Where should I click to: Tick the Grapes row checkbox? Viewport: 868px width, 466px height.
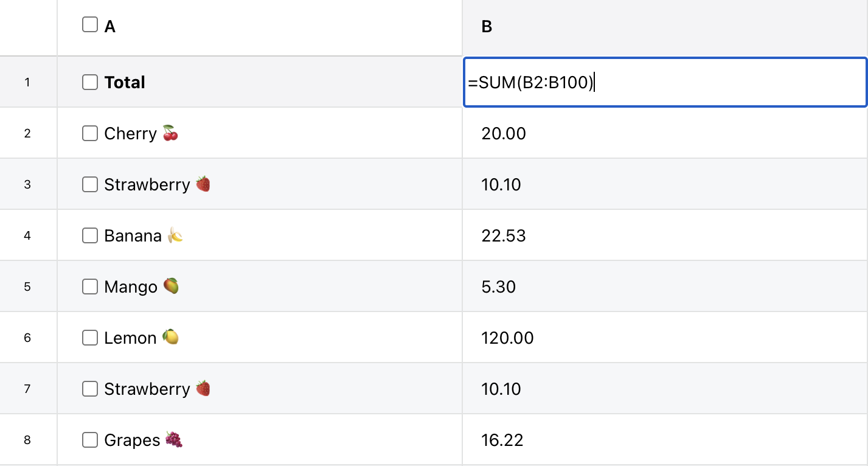point(90,440)
